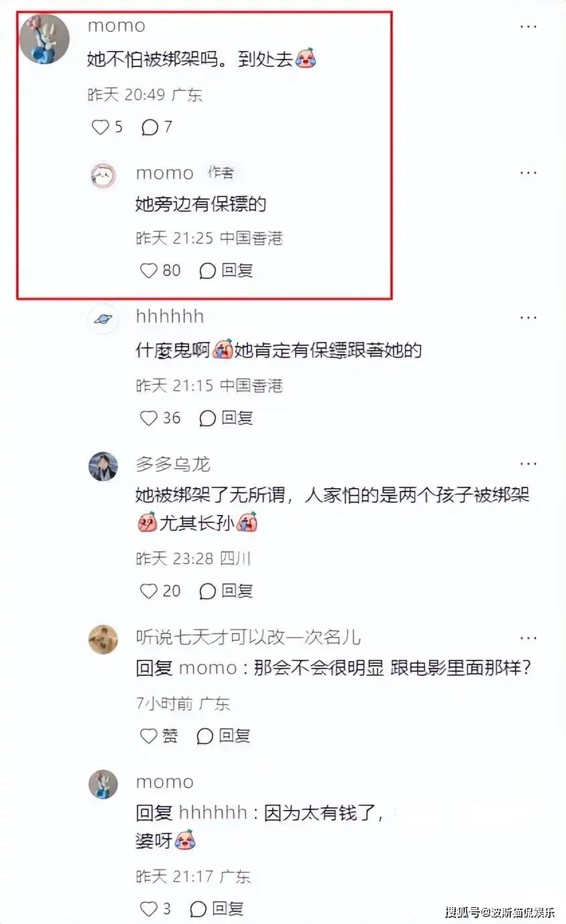Viewport: 566px width, 924px height.
Task: Tap the 赞 heart on 听说七天才可以改一次名儿 comment
Action: coord(148,736)
